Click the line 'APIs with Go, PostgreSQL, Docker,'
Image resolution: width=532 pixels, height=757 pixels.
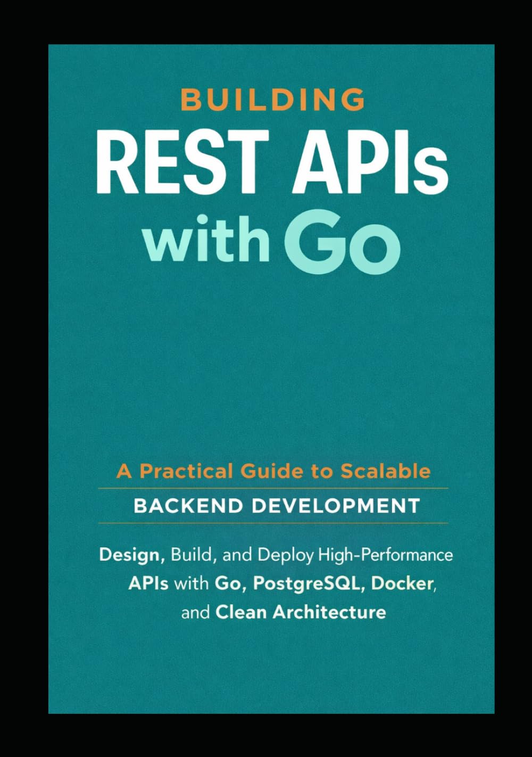[283, 583]
